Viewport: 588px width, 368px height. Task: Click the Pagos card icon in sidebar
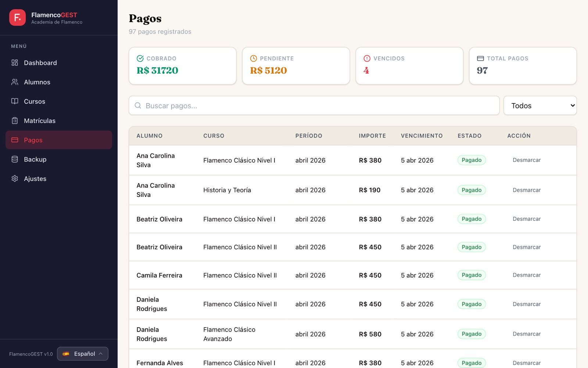click(15, 140)
